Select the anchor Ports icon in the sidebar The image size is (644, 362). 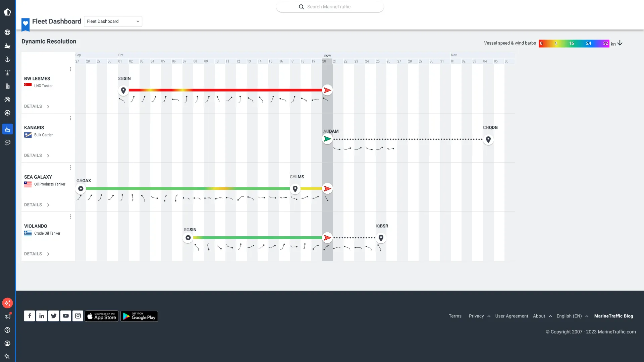coord(7,59)
